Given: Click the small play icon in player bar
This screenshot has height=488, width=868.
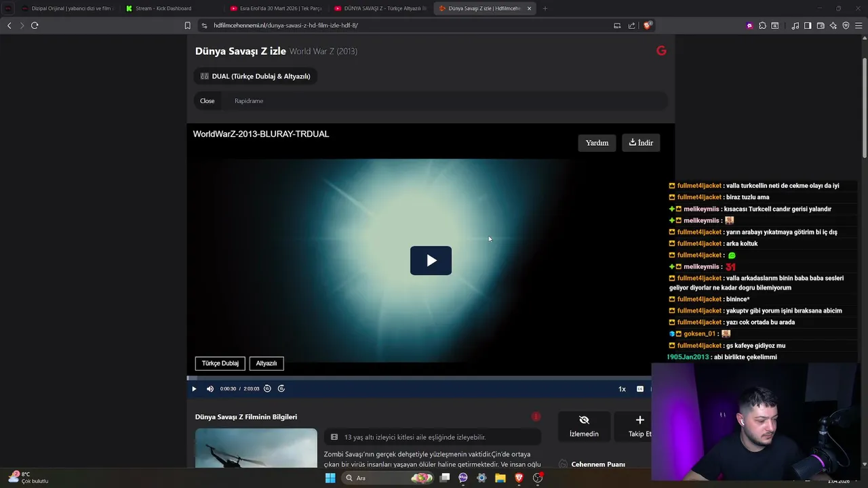Looking at the screenshot, I should point(194,389).
